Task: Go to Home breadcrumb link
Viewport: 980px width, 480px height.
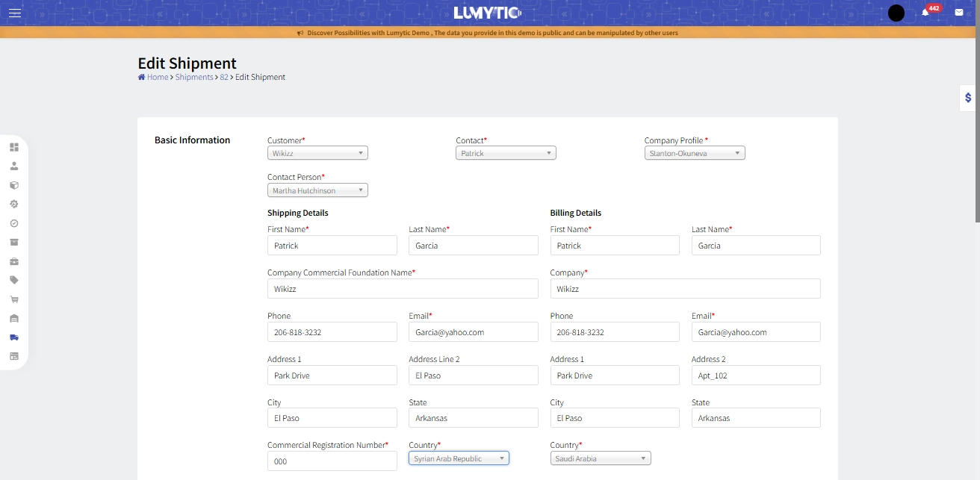Action: pyautogui.click(x=157, y=77)
